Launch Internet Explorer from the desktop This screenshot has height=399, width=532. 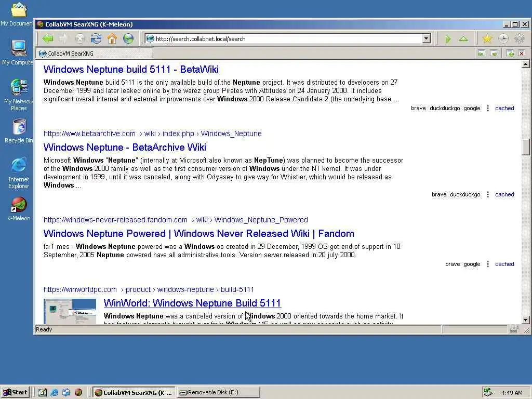click(x=19, y=173)
